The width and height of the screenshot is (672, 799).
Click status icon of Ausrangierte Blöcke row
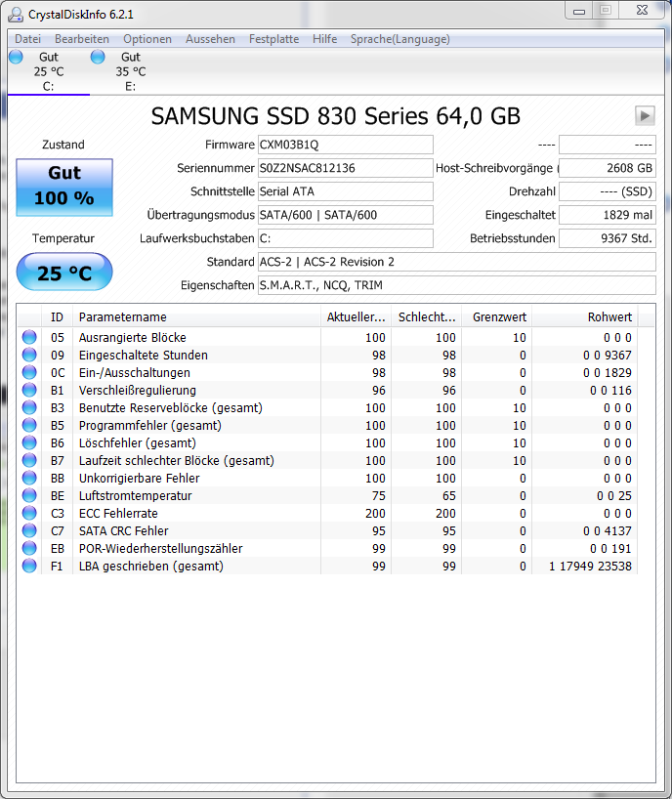pos(29,337)
